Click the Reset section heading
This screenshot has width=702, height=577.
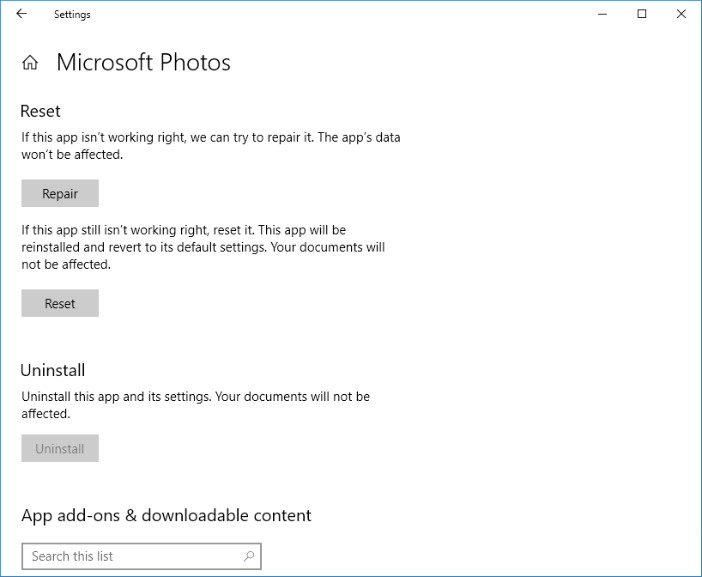tap(40, 111)
